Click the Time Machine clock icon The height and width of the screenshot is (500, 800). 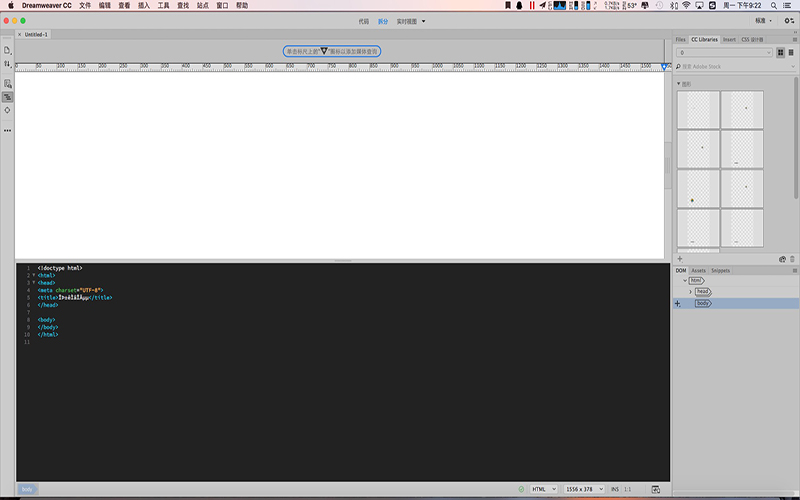[x=659, y=6]
